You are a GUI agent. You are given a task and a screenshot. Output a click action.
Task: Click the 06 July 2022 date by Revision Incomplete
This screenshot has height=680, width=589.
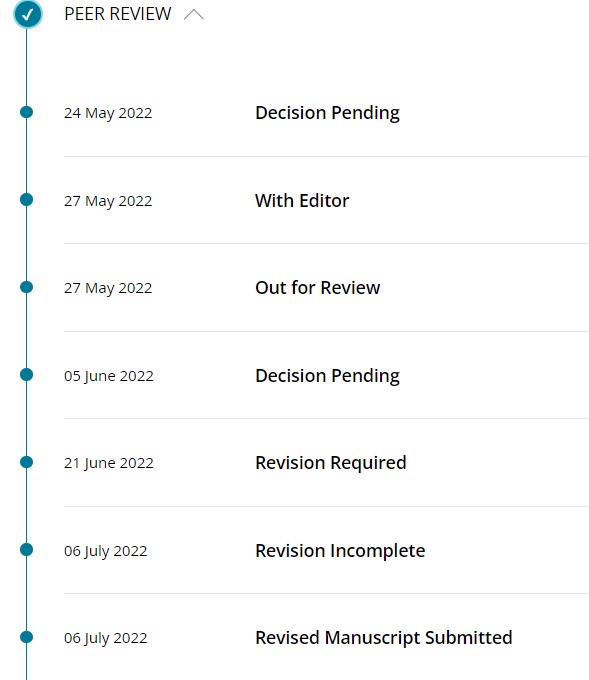tap(106, 551)
